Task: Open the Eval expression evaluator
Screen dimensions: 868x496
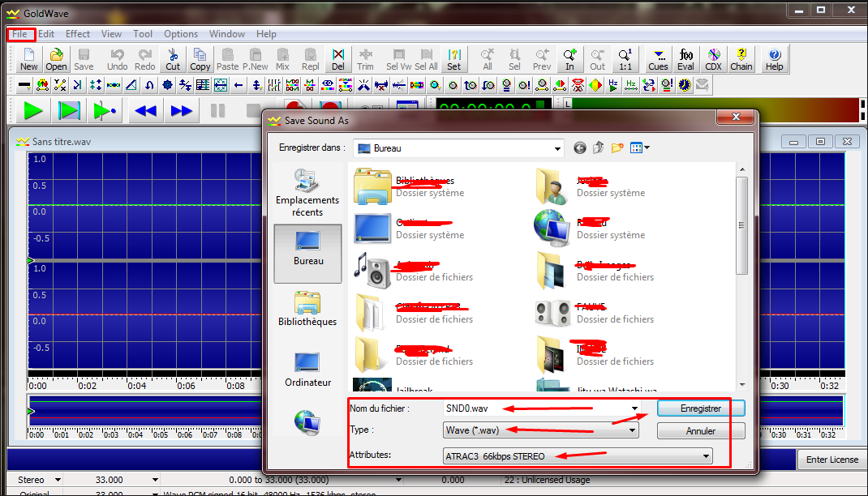Action: click(686, 59)
